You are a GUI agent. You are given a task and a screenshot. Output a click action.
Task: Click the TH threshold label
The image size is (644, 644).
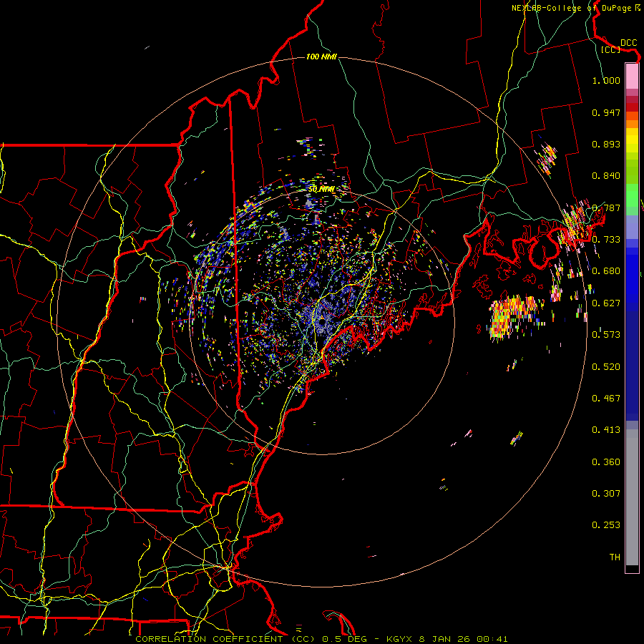pos(615,557)
